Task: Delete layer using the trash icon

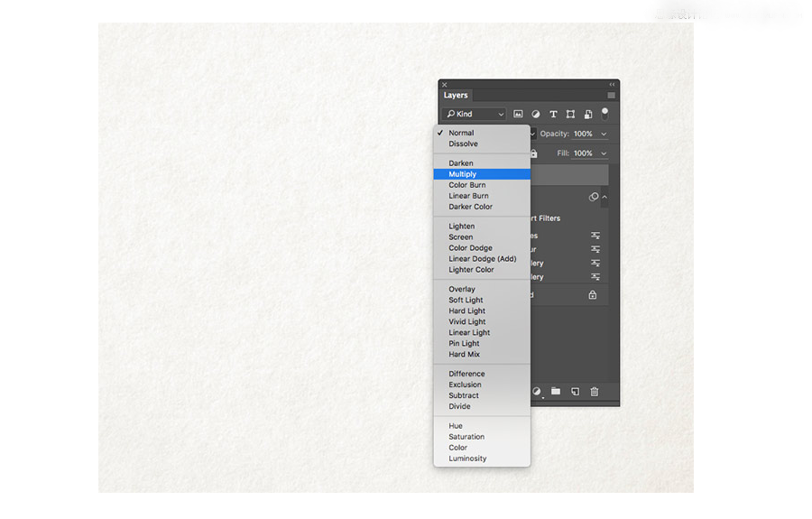Action: click(x=595, y=392)
